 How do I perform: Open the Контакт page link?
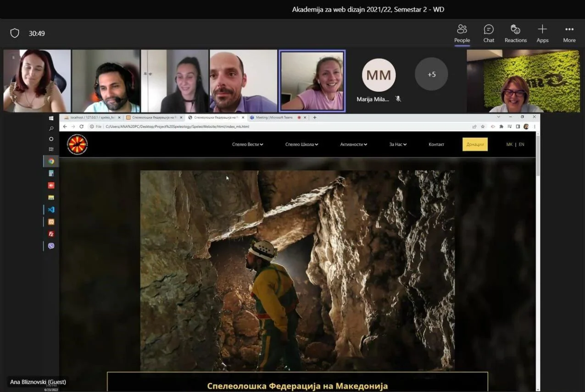point(436,144)
